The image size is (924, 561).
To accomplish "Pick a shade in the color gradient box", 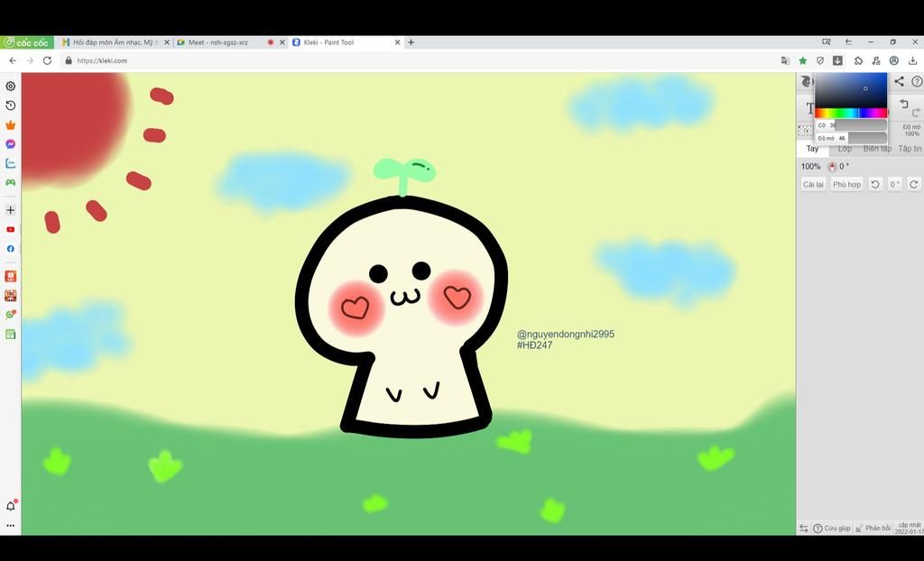I will [x=851, y=90].
